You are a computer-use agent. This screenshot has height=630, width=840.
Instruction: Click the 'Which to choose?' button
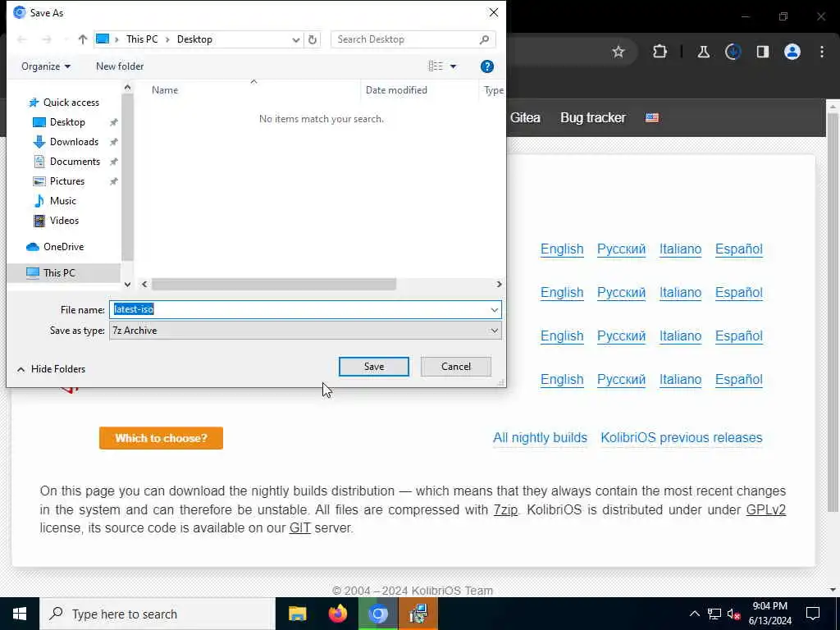161,438
